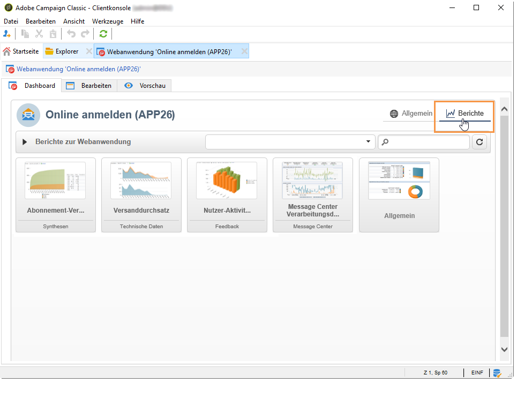The width and height of the screenshot is (532, 398).
Task: Switch to the Bearbeiten sub-tab
Action: tap(89, 86)
